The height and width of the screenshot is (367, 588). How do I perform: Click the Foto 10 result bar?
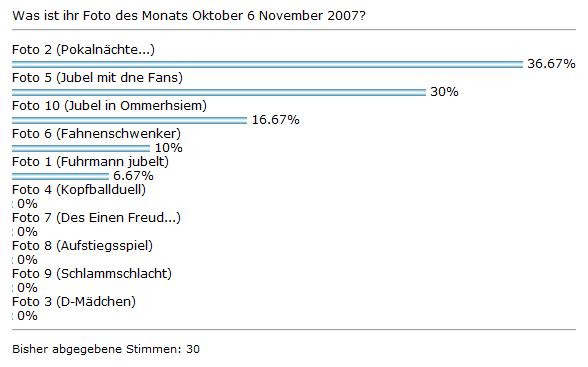point(129,120)
